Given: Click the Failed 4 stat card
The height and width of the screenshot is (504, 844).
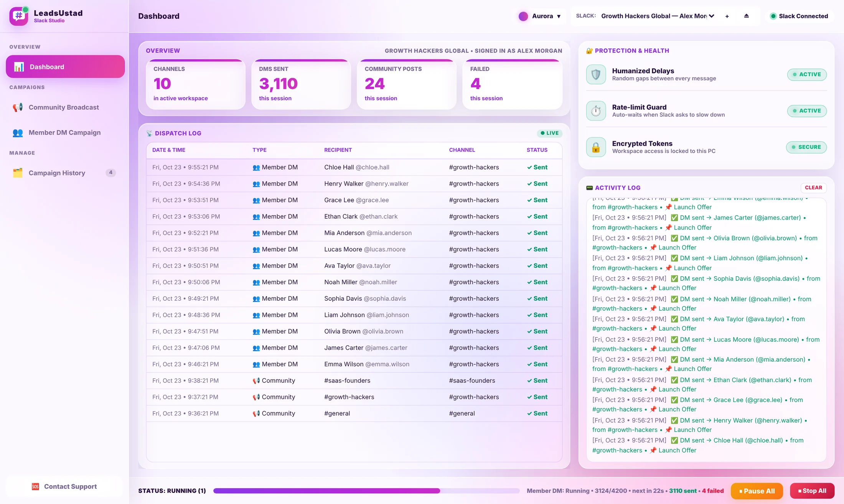Looking at the screenshot, I should point(513,84).
